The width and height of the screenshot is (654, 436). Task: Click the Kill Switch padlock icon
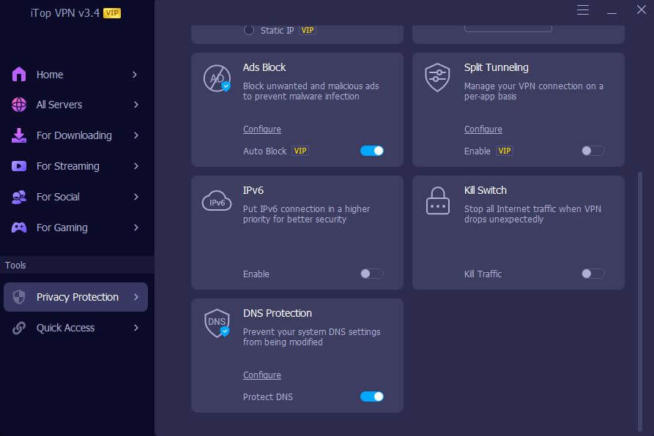(438, 201)
